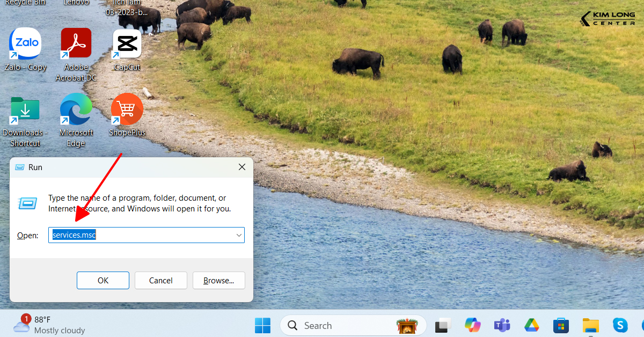The height and width of the screenshot is (337, 644).
Task: Open the Zalo desktop shortcut
Action: click(x=25, y=44)
